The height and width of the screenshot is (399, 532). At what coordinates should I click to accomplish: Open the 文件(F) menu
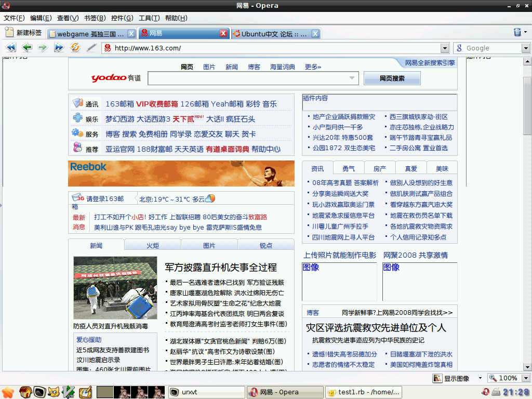coord(14,18)
